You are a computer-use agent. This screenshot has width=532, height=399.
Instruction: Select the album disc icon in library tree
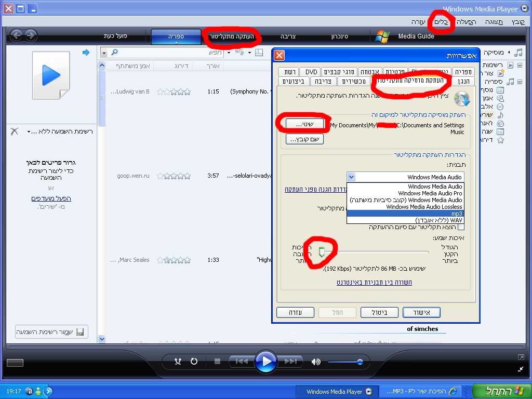coord(500,107)
